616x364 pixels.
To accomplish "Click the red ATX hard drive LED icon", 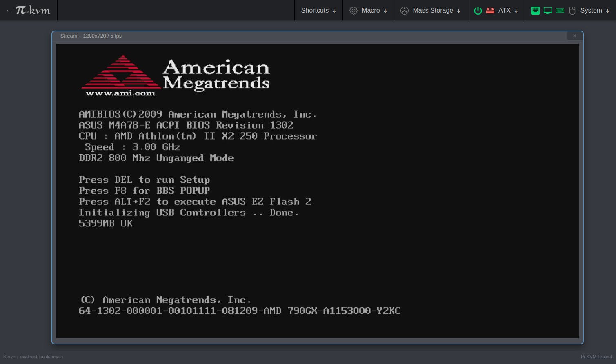I will point(490,11).
